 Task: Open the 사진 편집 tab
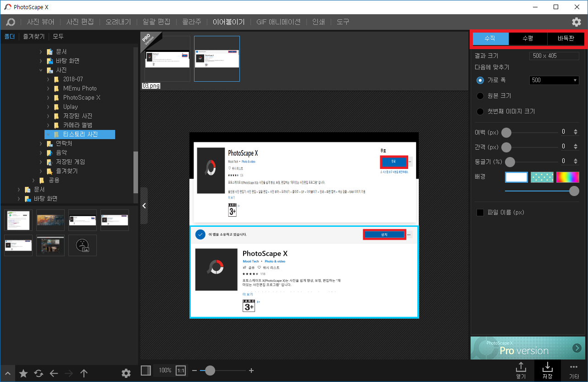(x=80, y=22)
